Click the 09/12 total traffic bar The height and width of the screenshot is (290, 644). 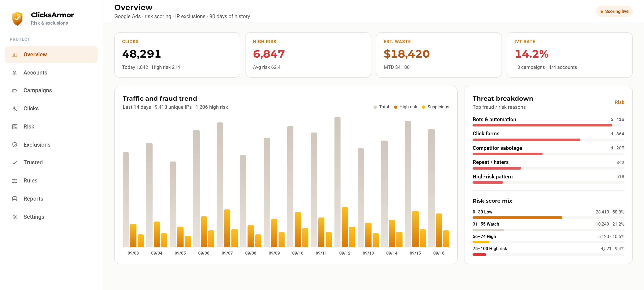pyautogui.click(x=337, y=182)
